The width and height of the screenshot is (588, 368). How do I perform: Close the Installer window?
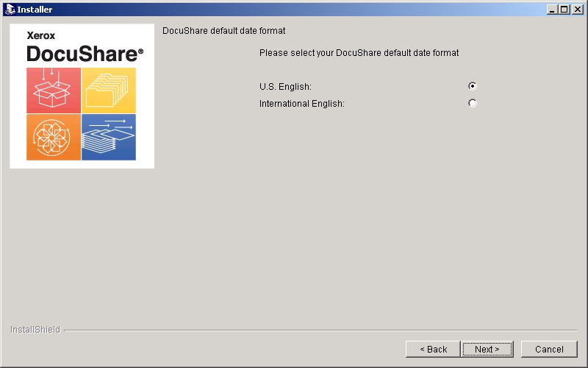(578, 10)
